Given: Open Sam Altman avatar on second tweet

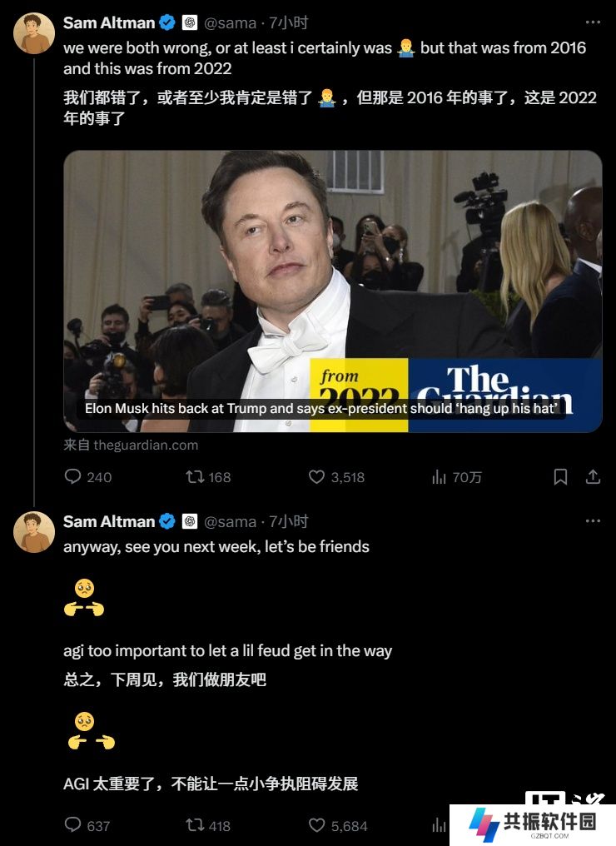Looking at the screenshot, I should [34, 532].
